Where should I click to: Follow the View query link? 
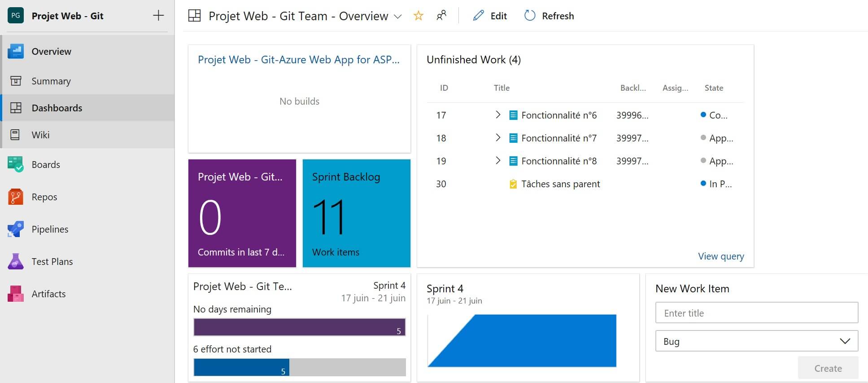[x=720, y=256]
